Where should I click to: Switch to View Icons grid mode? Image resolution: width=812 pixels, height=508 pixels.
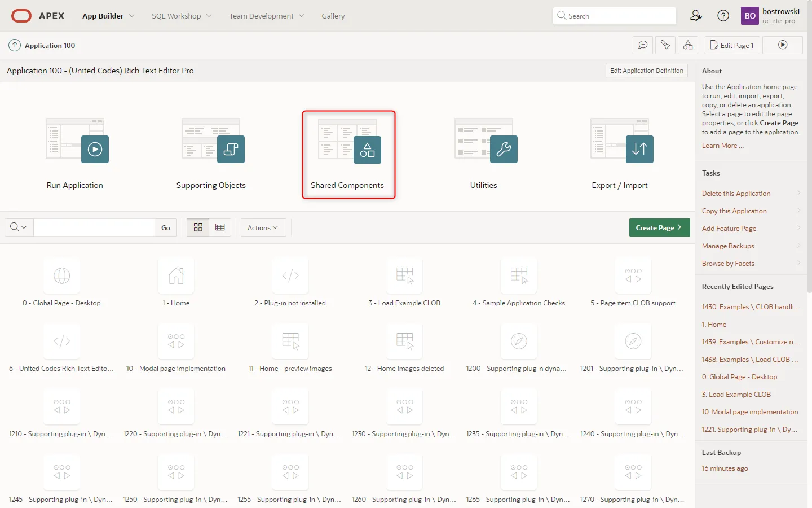(198, 227)
